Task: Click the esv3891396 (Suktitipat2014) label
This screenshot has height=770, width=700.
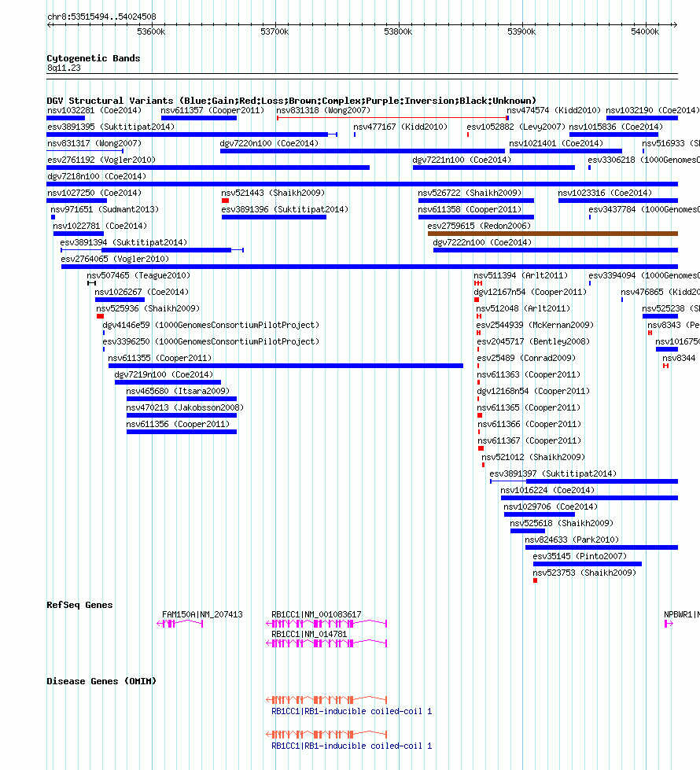Action: pyautogui.click(x=285, y=210)
